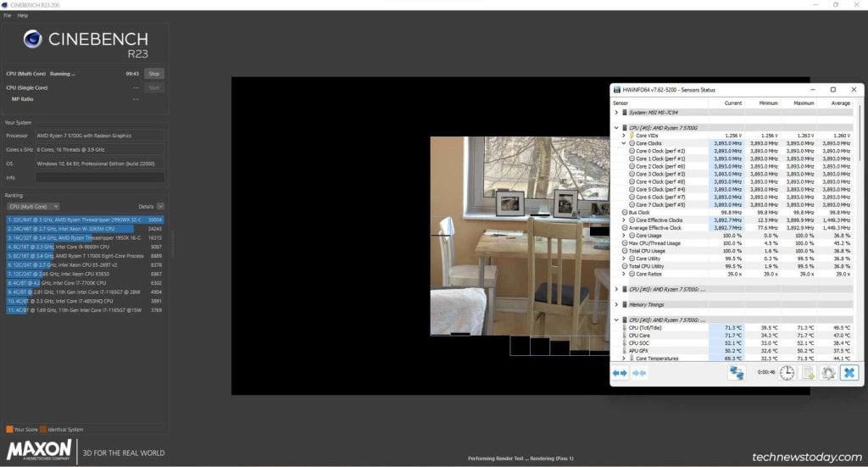Image resolution: width=868 pixels, height=467 pixels.
Task: Maximize the HWiNFO64 Sensors Status window
Action: click(x=833, y=90)
